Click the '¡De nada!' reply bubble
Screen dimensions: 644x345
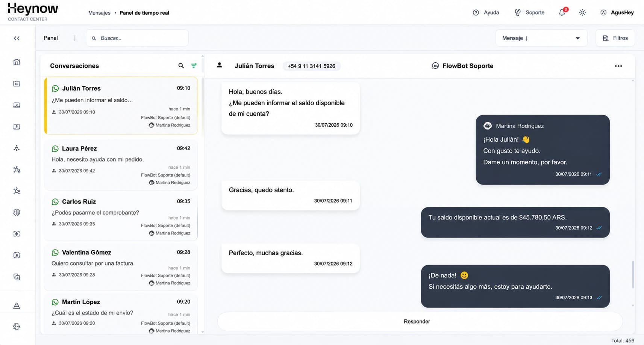pos(515,286)
